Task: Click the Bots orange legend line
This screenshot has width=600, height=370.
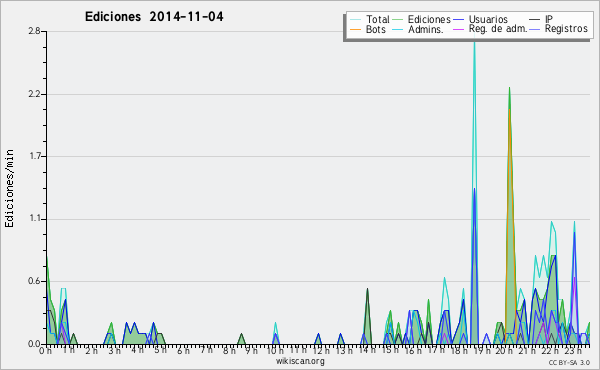Action: coord(355,29)
